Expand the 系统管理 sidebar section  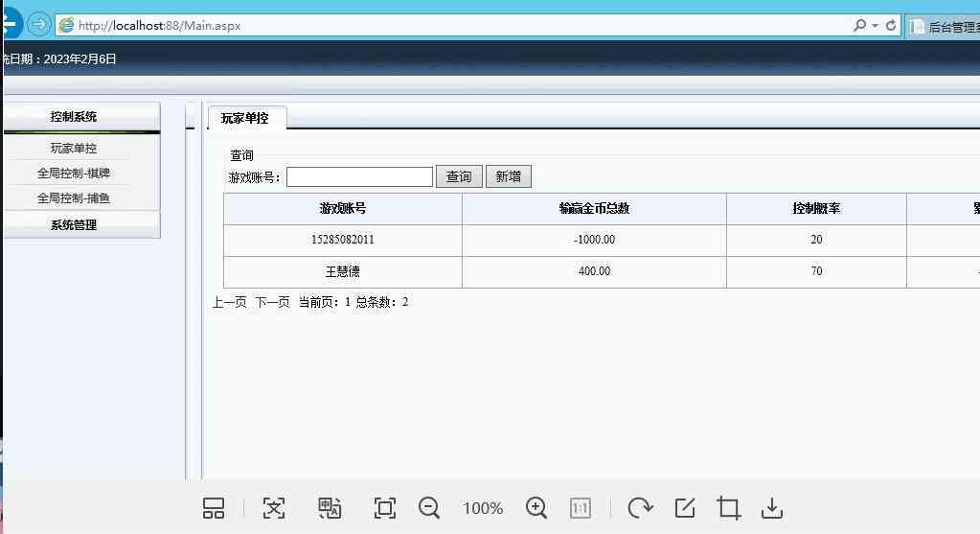coord(74,225)
